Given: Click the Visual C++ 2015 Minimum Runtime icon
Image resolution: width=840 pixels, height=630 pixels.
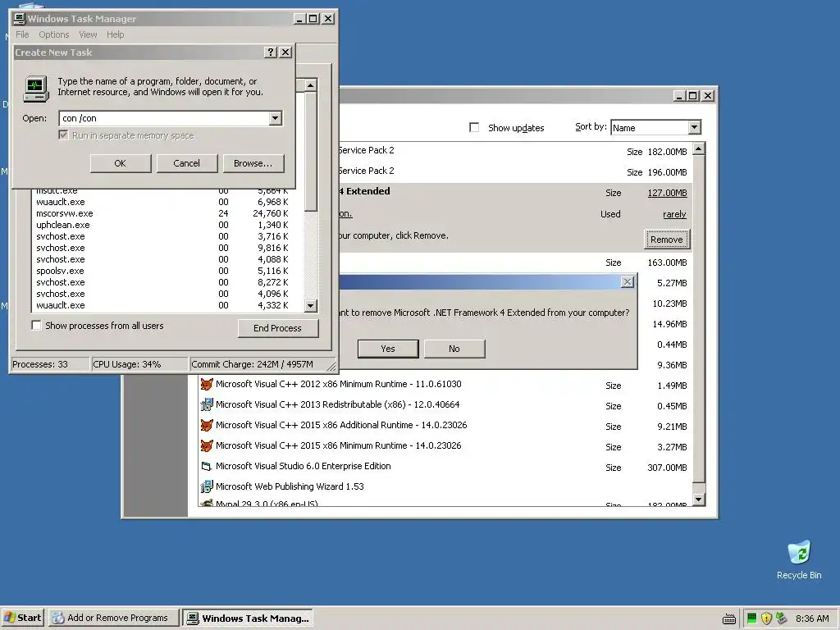Looking at the screenshot, I should tap(206, 445).
